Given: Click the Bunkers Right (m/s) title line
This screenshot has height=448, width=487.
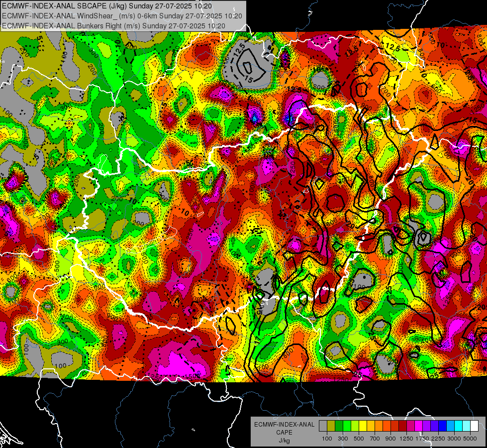Looking at the screenshot, I should [x=113, y=26].
